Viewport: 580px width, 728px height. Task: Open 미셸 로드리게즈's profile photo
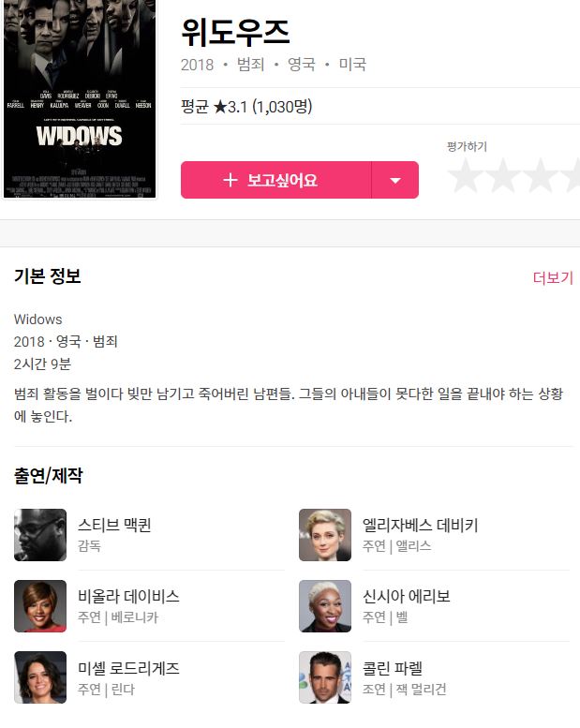tap(40, 677)
